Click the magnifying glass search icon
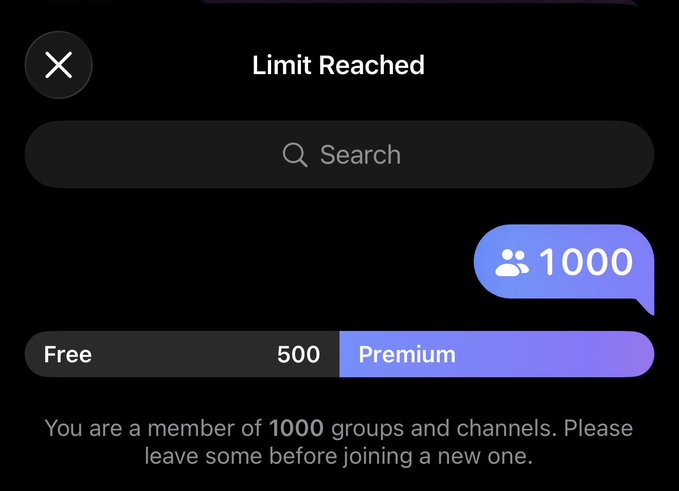Viewport: 679px width, 491px height. [295, 155]
